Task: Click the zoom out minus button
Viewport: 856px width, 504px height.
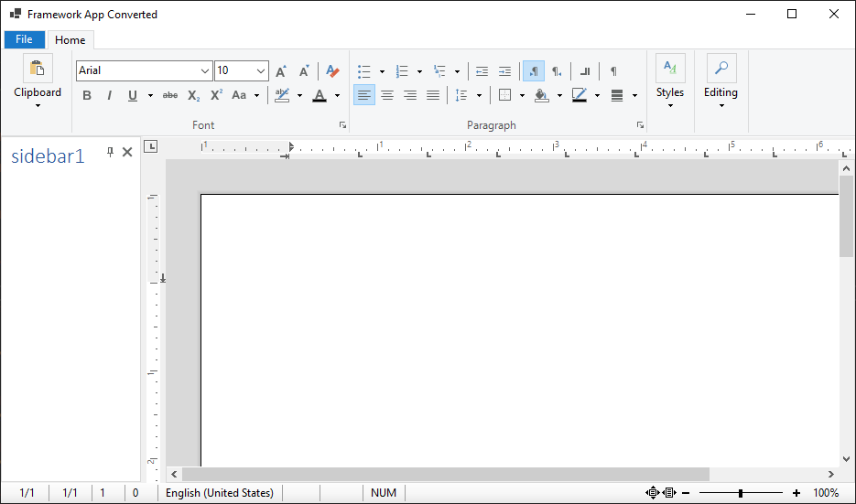Action: [687, 493]
